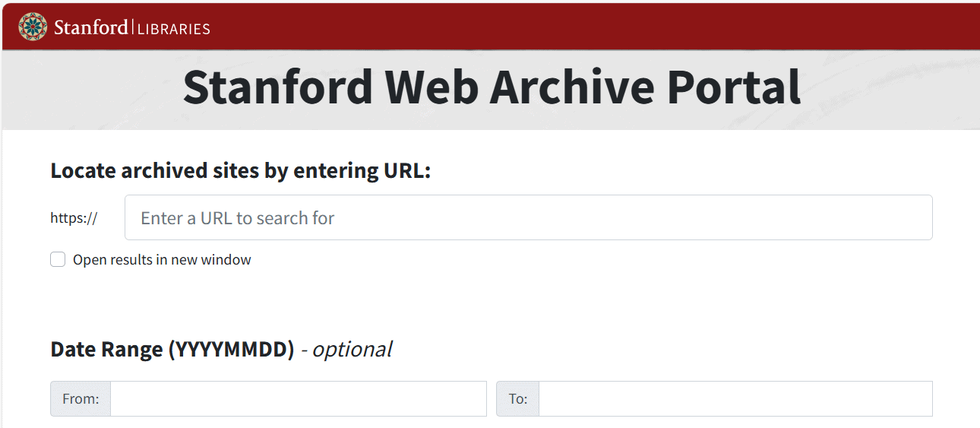The width and height of the screenshot is (980, 428).
Task: Click empty space in the red header bar
Action: point(593,27)
